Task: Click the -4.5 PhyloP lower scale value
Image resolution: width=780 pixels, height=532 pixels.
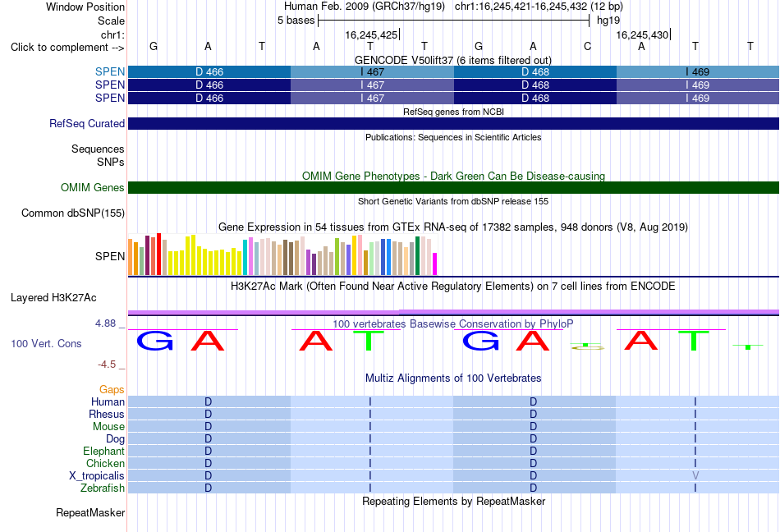Action: point(107,365)
